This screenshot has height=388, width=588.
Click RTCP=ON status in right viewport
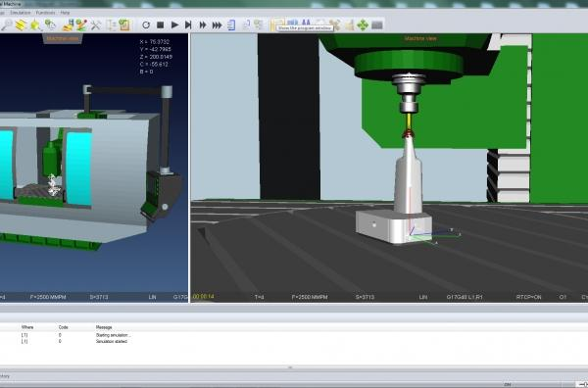click(x=528, y=297)
